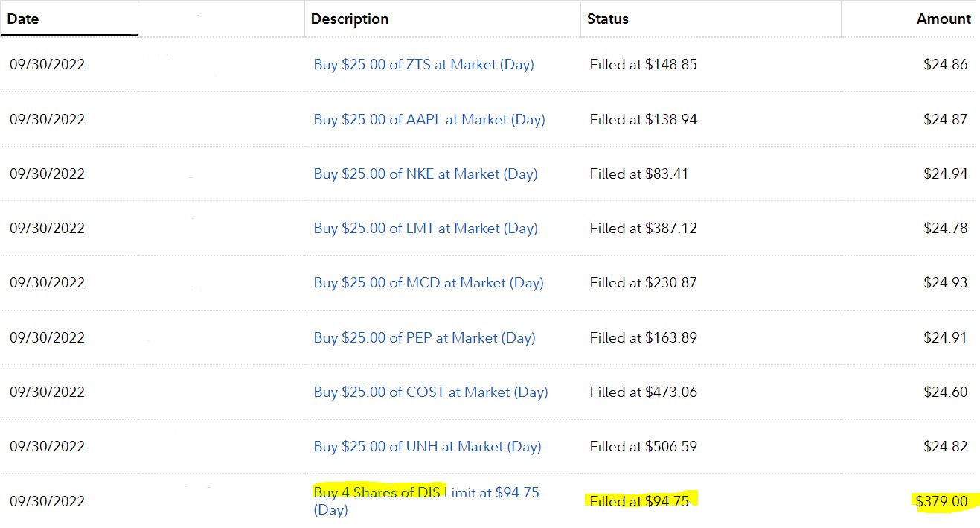
Task: Select the Filled at $473.06 status
Action: pos(643,392)
